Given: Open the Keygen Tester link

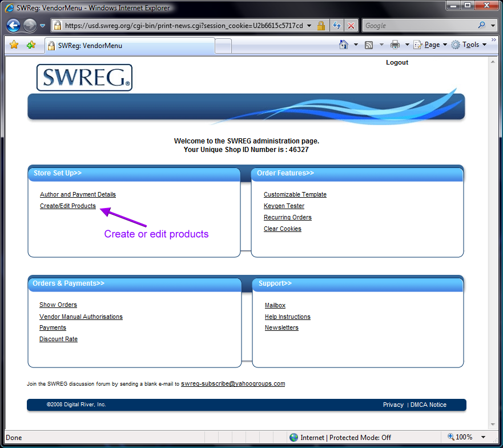Looking at the screenshot, I should pyautogui.click(x=284, y=206).
